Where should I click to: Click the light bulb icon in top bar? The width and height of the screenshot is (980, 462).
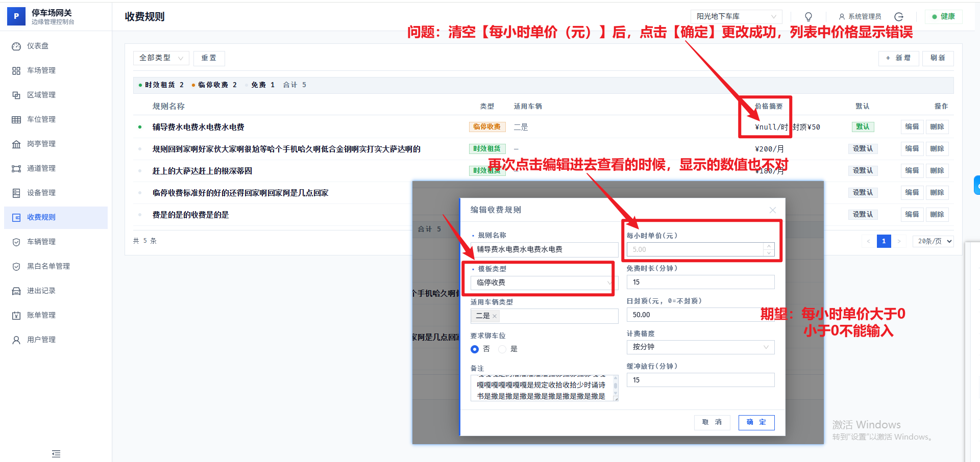[x=808, y=16]
